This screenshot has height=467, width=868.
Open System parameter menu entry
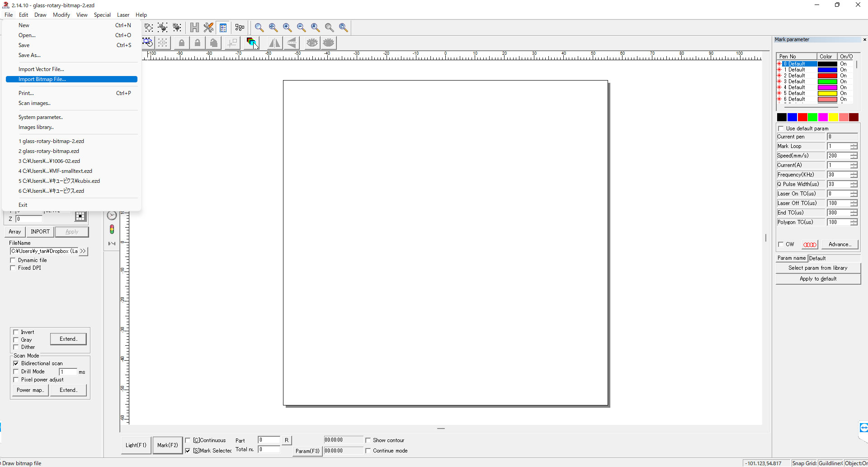pyautogui.click(x=40, y=117)
